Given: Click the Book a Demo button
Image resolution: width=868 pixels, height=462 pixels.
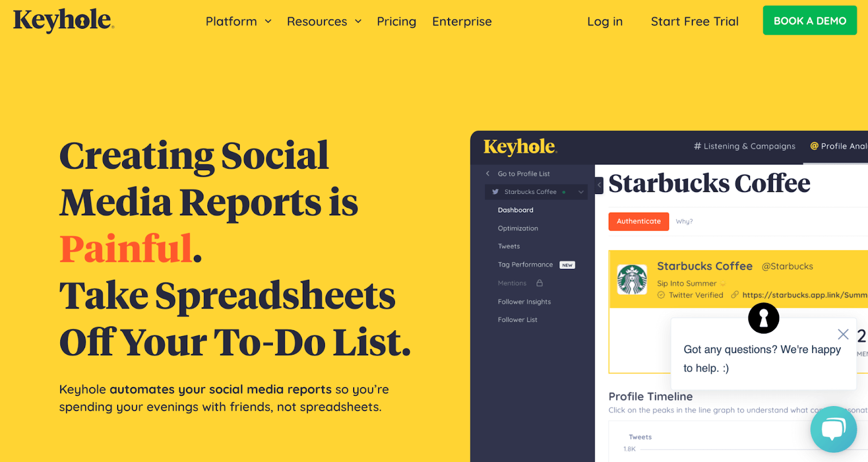Looking at the screenshot, I should pos(810,21).
